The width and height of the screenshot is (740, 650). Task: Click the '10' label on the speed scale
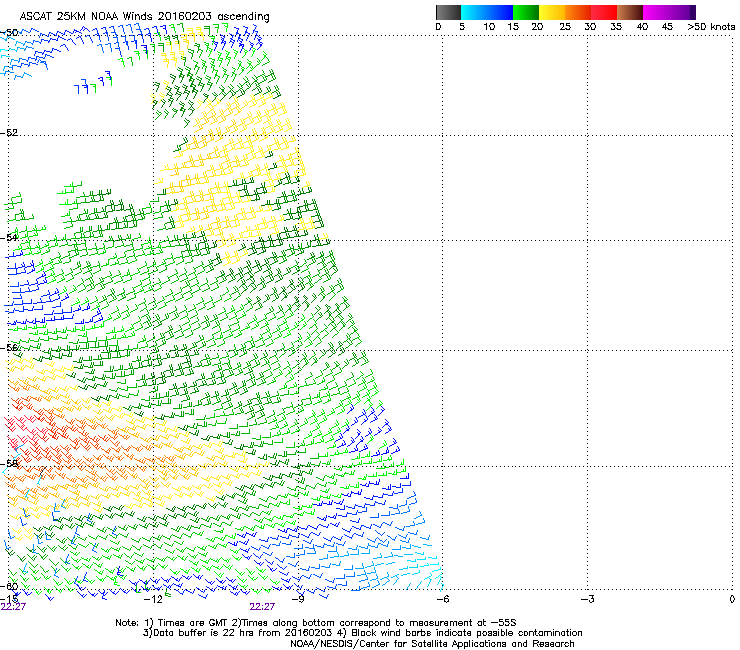[489, 27]
